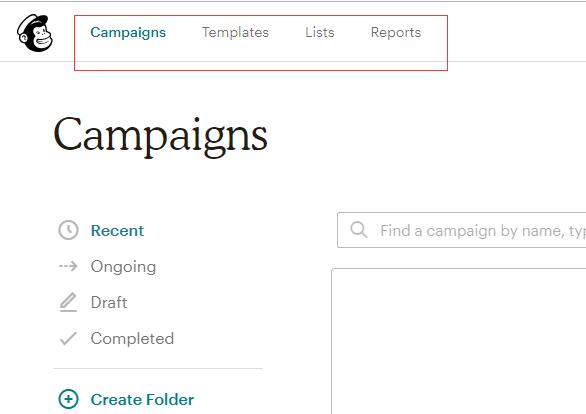Click the magnifying glass search icon
Image resolution: width=586 pixels, height=414 pixels.
[359, 229]
